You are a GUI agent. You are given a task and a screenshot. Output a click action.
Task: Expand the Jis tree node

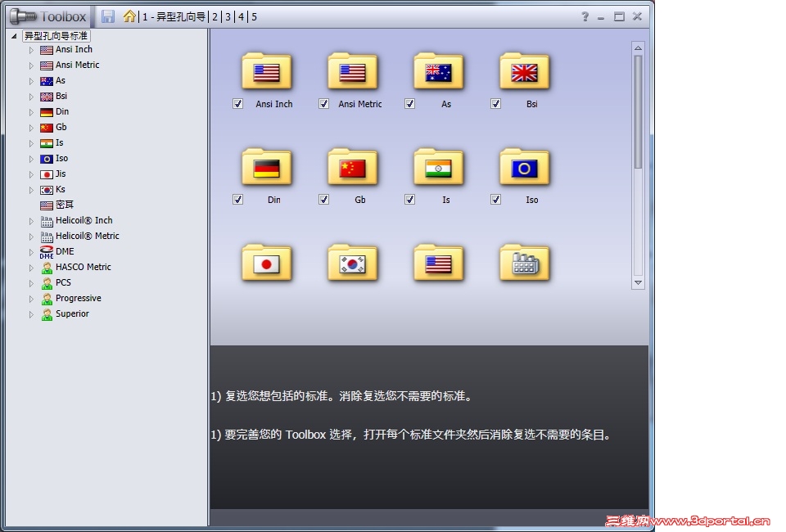[31, 174]
